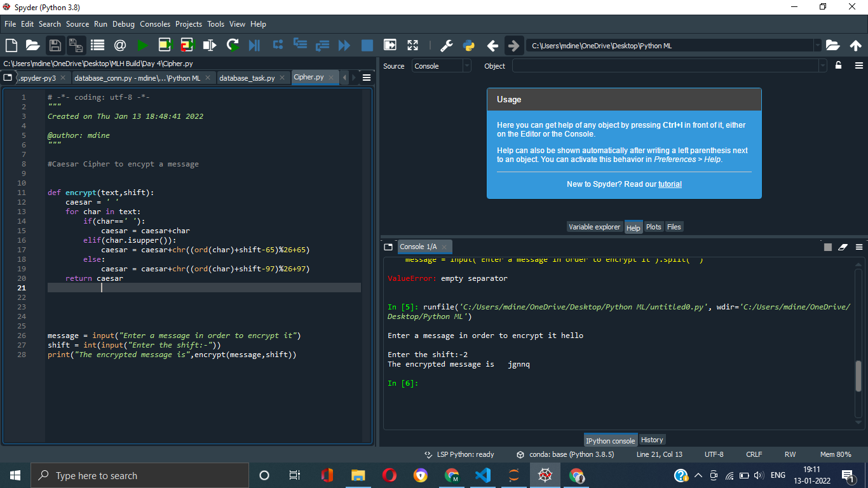This screenshot has width=868, height=488.
Task: Stop debugging with the blue square icon
Action: click(x=367, y=45)
